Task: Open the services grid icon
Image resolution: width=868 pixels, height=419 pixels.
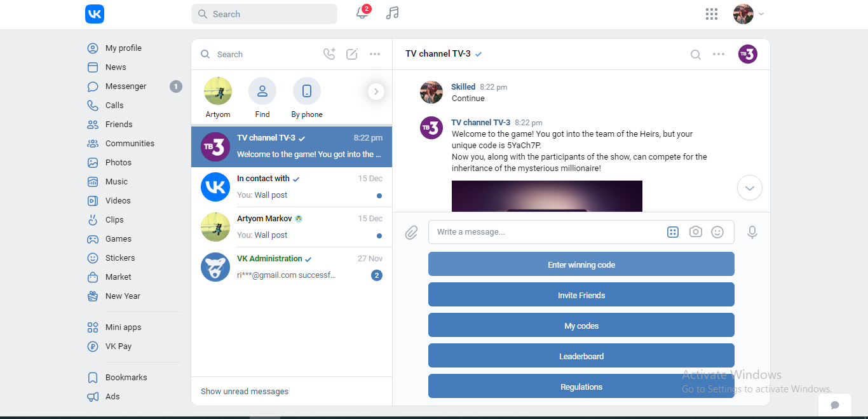Action: (x=712, y=14)
